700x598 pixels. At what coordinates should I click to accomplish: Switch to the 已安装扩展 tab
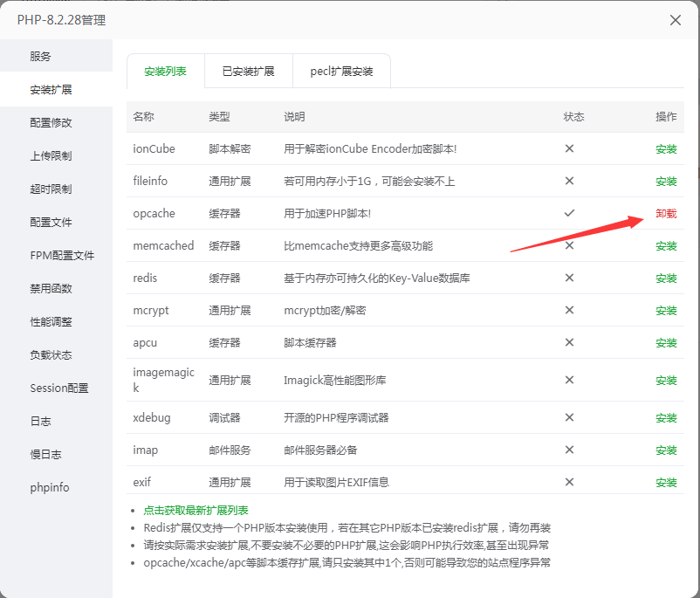248,72
